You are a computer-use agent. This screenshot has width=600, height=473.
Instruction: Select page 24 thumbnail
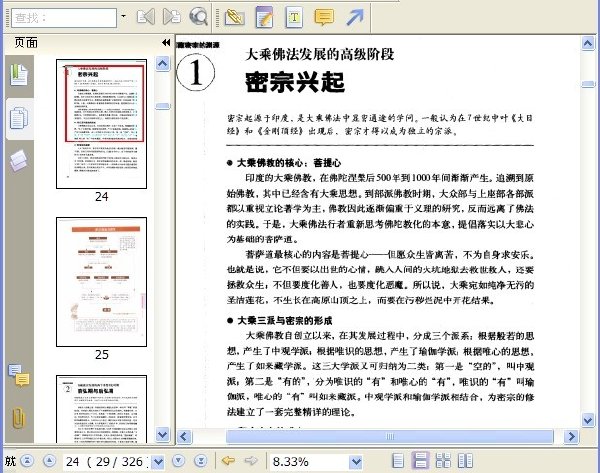coord(101,124)
